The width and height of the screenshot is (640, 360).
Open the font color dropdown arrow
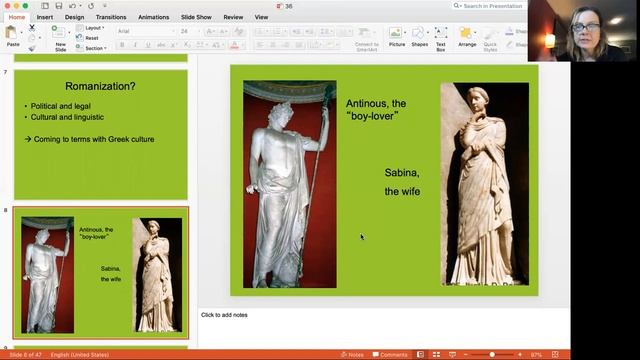coord(243,45)
